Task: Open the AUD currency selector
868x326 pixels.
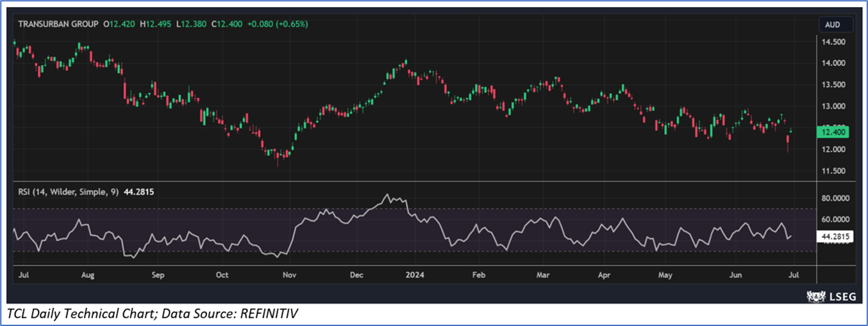Action: coord(836,24)
